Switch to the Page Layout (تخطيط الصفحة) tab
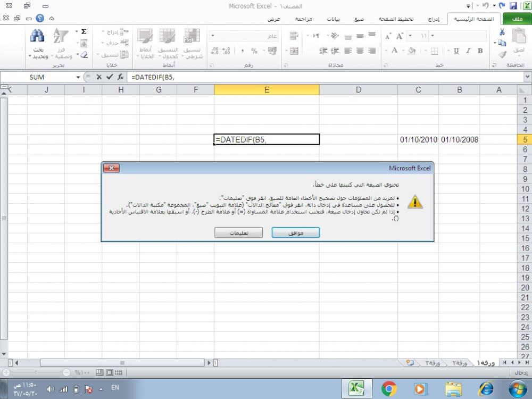The image size is (532, 399). [x=396, y=19]
